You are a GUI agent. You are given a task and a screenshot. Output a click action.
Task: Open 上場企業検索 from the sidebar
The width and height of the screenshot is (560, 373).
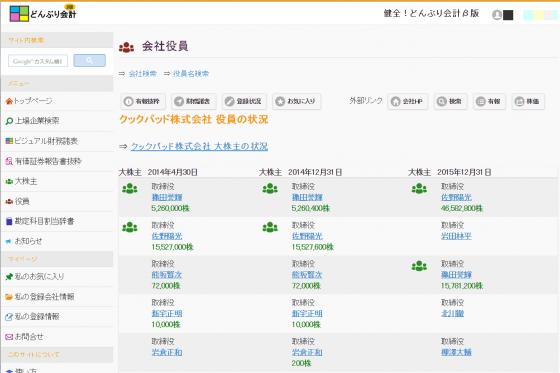pyautogui.click(x=32, y=121)
